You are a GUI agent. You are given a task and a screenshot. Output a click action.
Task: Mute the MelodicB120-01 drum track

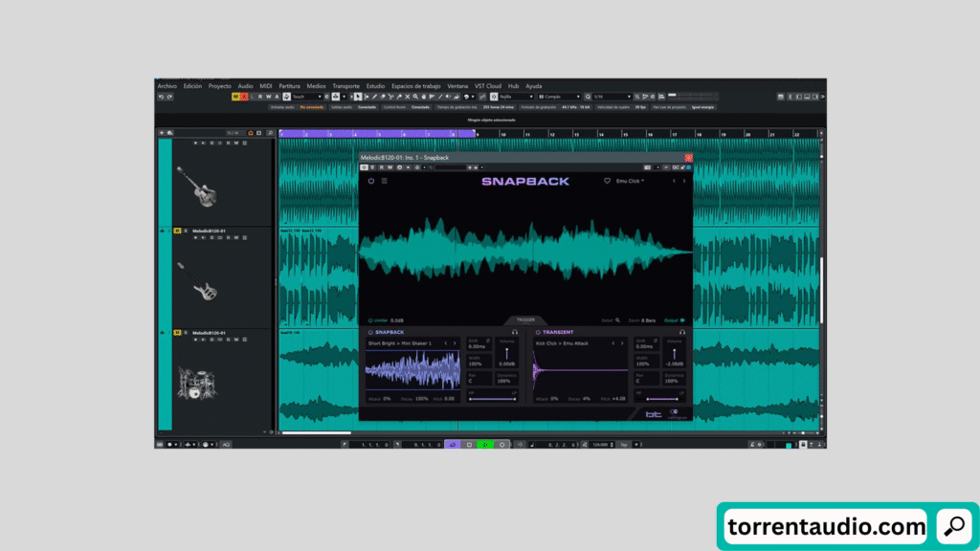pyautogui.click(x=177, y=333)
